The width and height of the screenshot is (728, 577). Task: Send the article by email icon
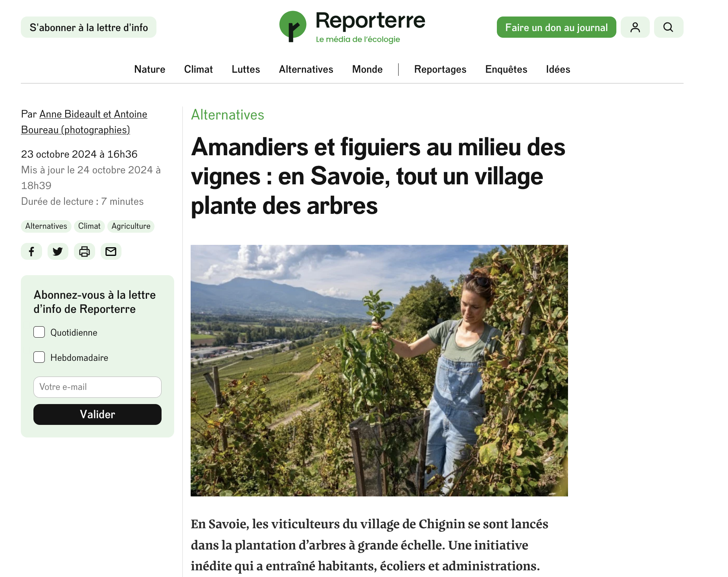pyautogui.click(x=111, y=252)
